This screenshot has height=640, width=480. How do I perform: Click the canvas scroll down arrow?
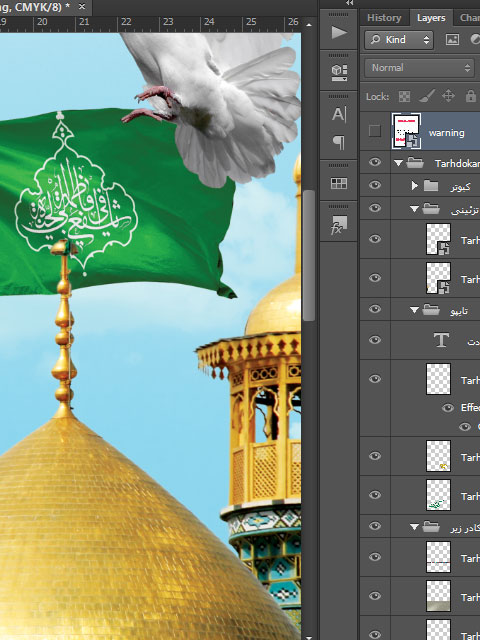(x=309, y=637)
